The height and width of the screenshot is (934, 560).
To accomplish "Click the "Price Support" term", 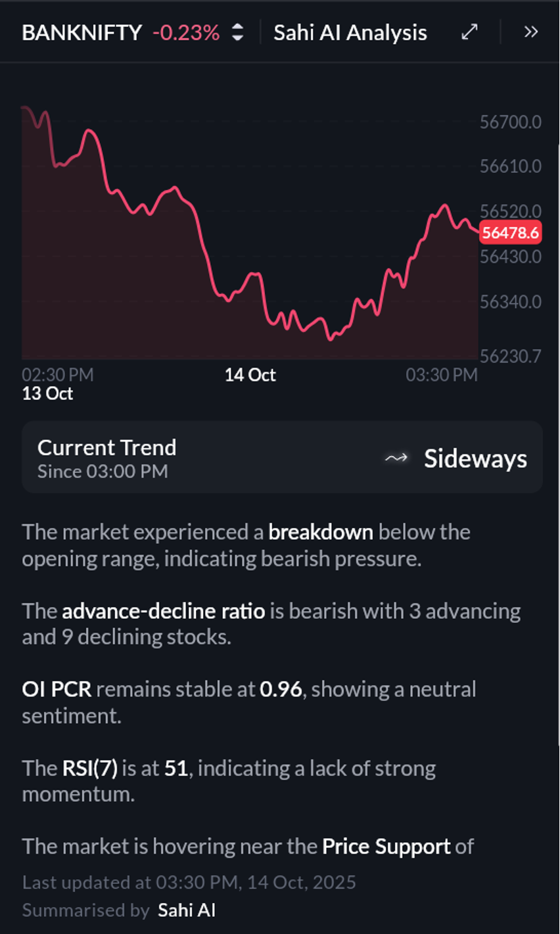I will pos(386,847).
